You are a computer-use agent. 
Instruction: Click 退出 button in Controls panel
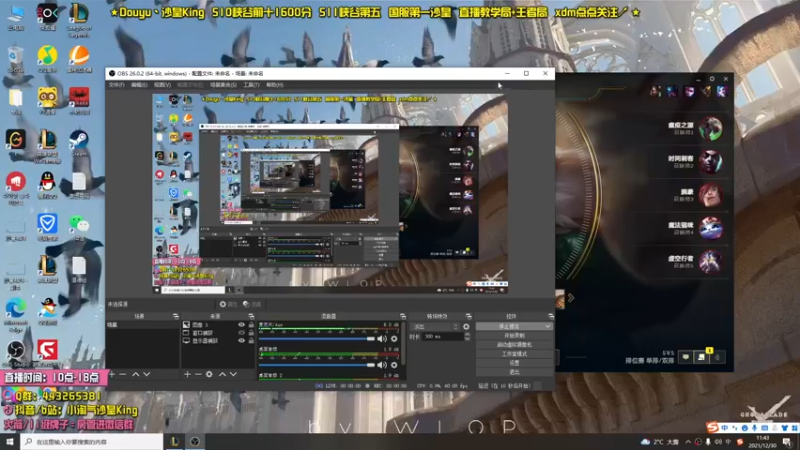coord(514,372)
